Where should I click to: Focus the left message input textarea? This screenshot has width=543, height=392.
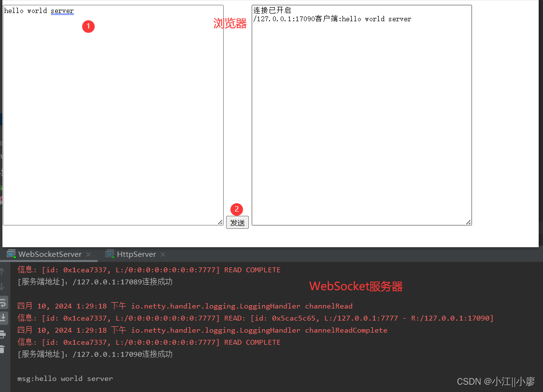pos(113,115)
